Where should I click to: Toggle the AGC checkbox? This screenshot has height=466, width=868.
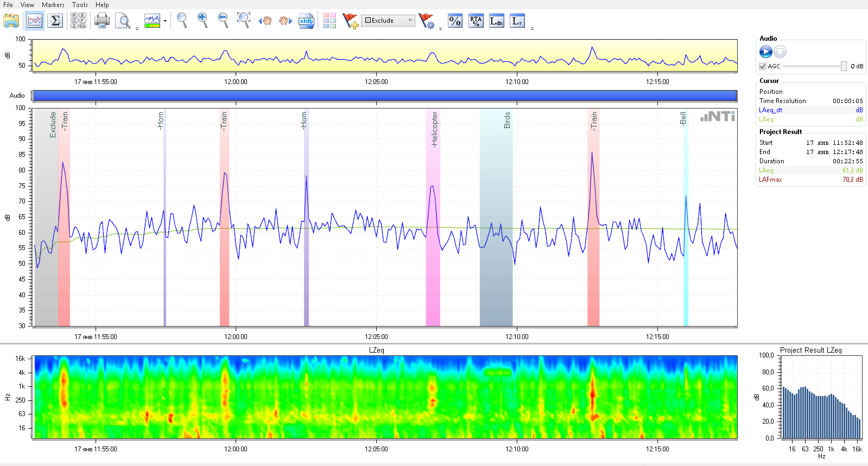click(x=763, y=66)
